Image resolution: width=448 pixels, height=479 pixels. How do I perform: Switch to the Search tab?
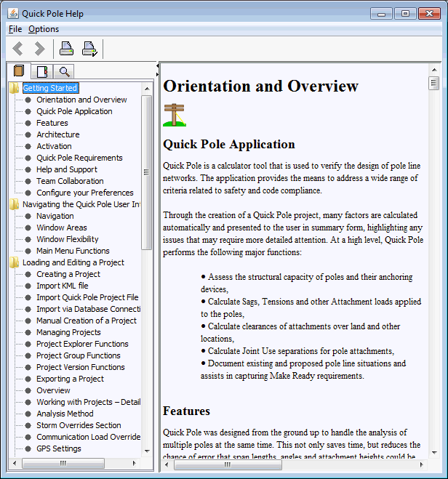[x=64, y=72]
